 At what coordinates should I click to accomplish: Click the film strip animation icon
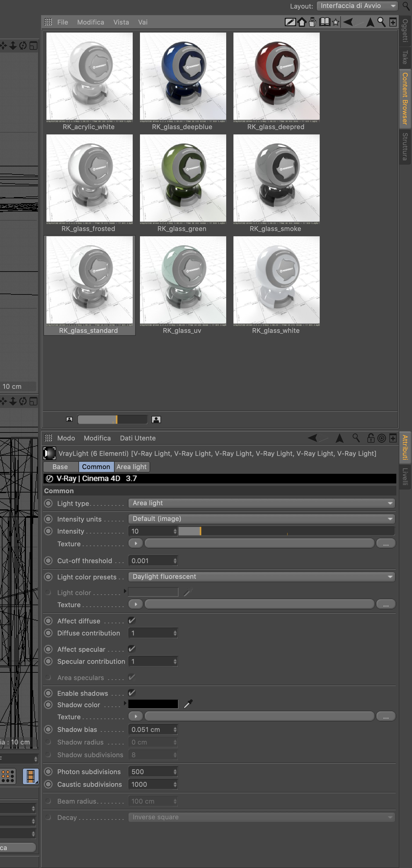(30, 776)
